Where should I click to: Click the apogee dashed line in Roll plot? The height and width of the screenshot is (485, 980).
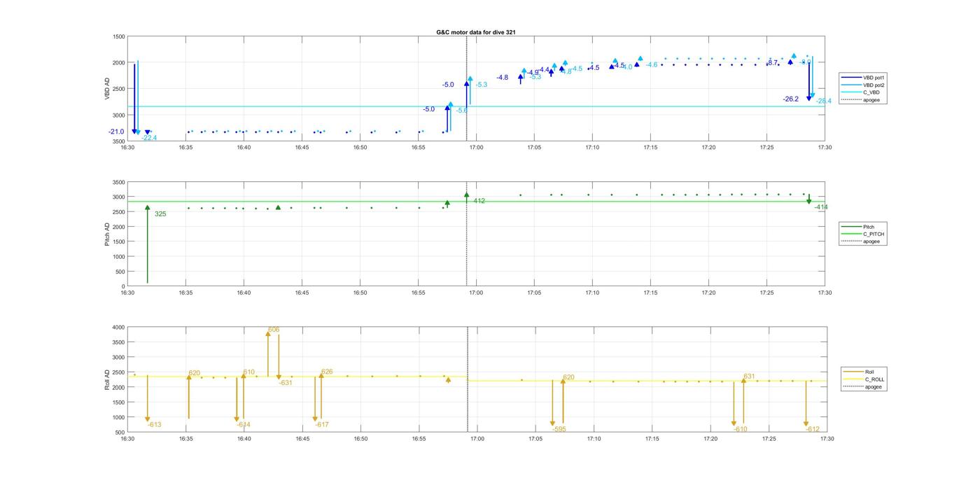[x=468, y=379]
